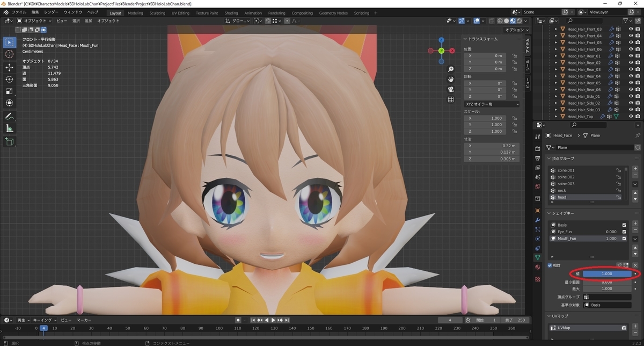This screenshot has height=346, width=644.
Task: Click the 最大 range field 1.000
Action: click(x=607, y=289)
